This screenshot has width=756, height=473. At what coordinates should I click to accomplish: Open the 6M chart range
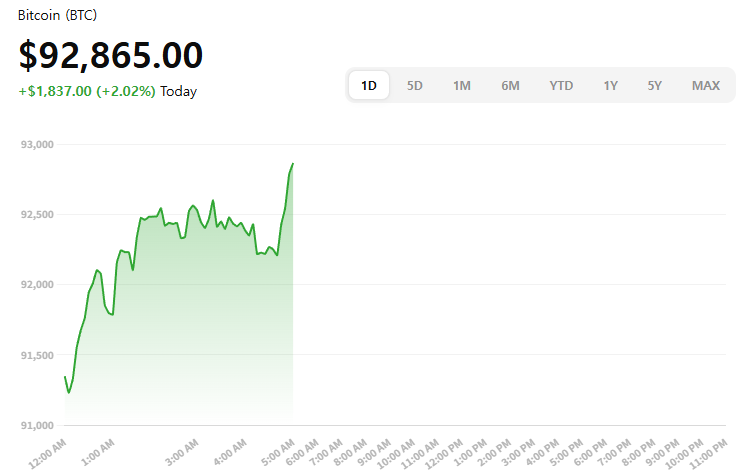point(510,86)
